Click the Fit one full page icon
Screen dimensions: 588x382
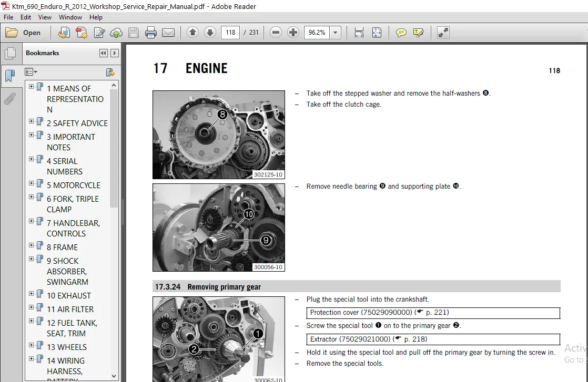(377, 33)
